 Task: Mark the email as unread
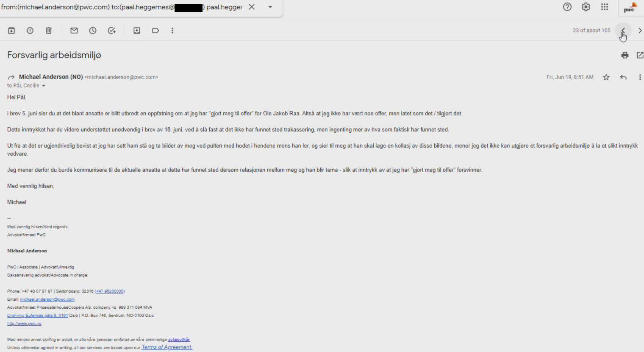point(74,31)
